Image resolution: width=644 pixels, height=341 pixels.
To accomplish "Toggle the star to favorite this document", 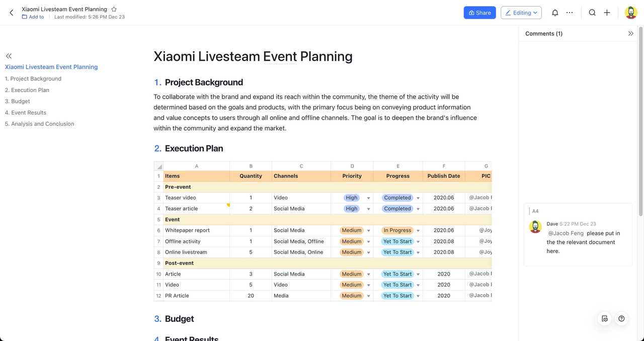I will 114,9.
